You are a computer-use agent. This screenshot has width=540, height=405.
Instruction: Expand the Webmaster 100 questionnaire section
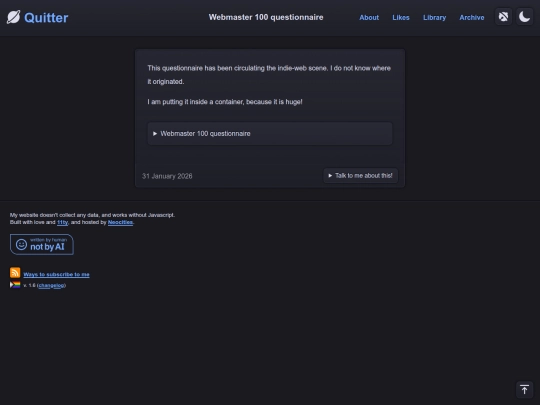coord(270,134)
